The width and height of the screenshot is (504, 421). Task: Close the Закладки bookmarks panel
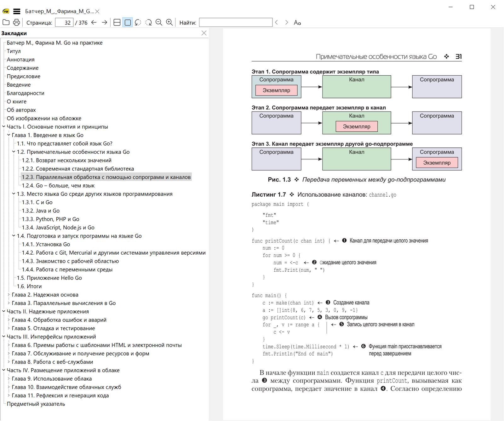click(x=204, y=33)
